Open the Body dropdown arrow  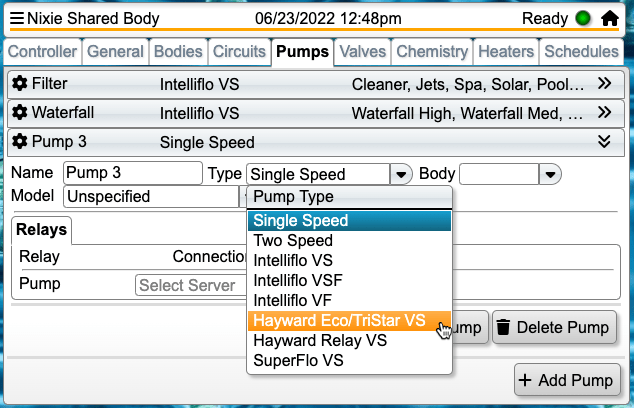pos(550,174)
